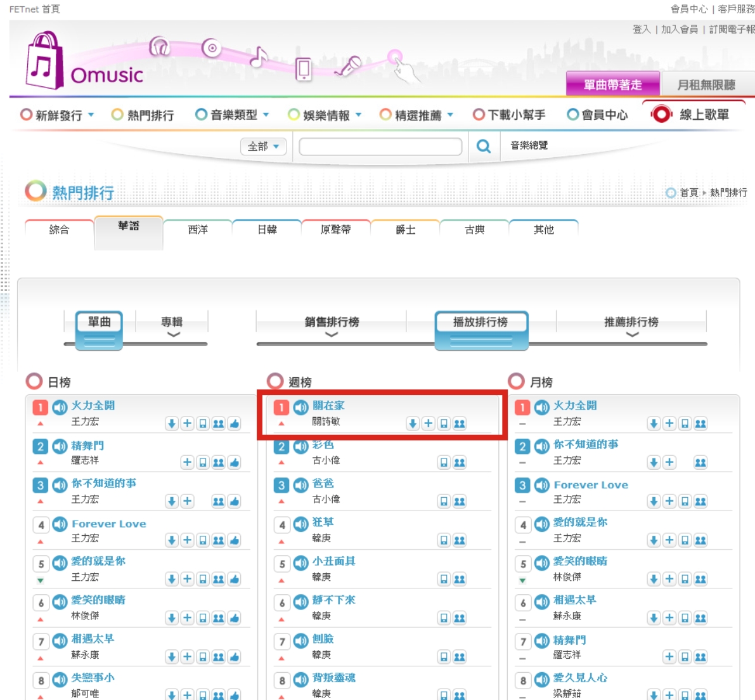The height and width of the screenshot is (700, 755).
Task: Like 愛笑的眼睛 in 日榜 with thumbs-up
Action: point(235,618)
